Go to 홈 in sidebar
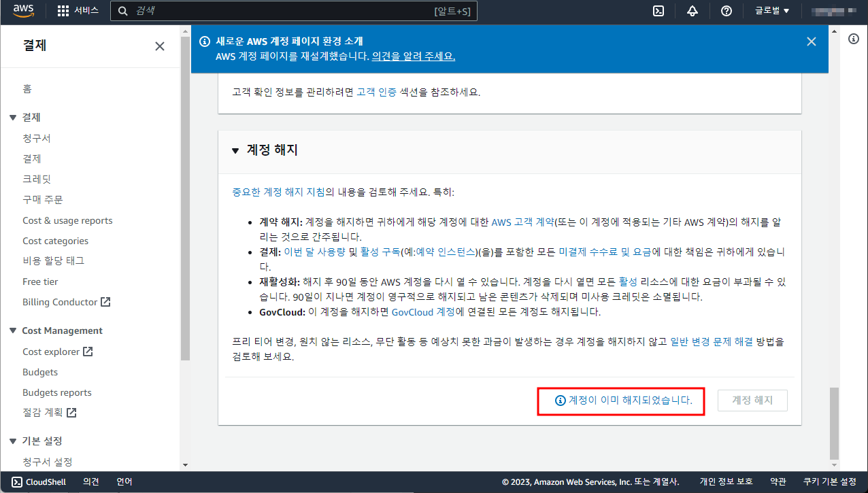868x493 pixels. pyautogui.click(x=27, y=89)
